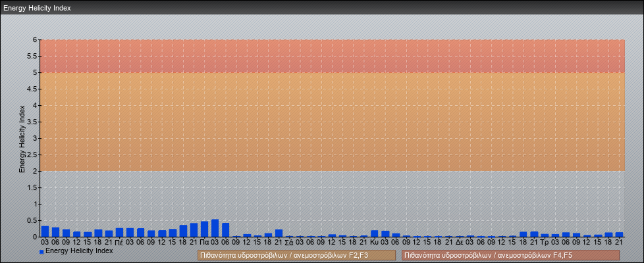This screenshot has height=263, width=644.
Task: Select the Σά day marker on x-axis
Action: tap(289, 242)
